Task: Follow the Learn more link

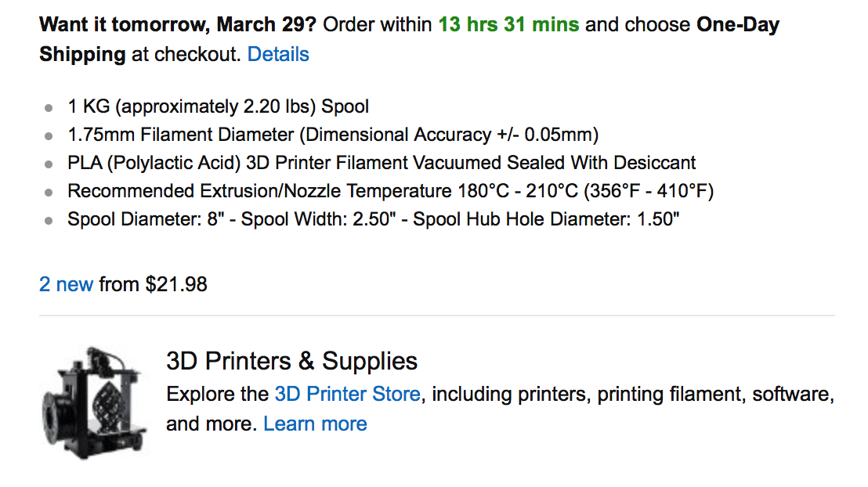Action: [x=315, y=424]
